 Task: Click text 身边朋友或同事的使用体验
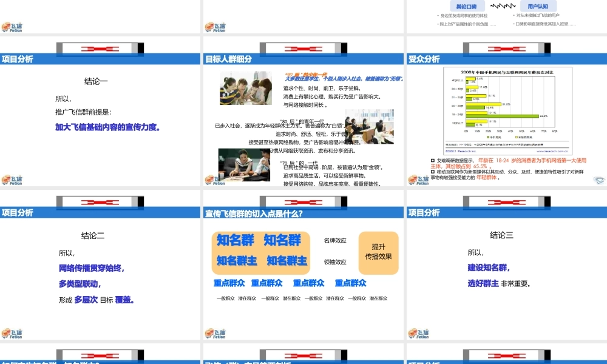point(464,16)
